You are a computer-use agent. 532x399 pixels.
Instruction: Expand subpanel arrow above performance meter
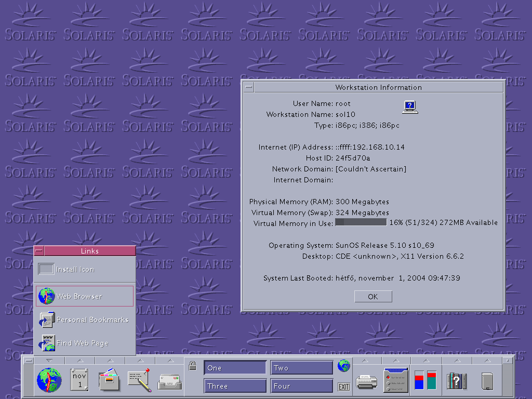click(427, 361)
